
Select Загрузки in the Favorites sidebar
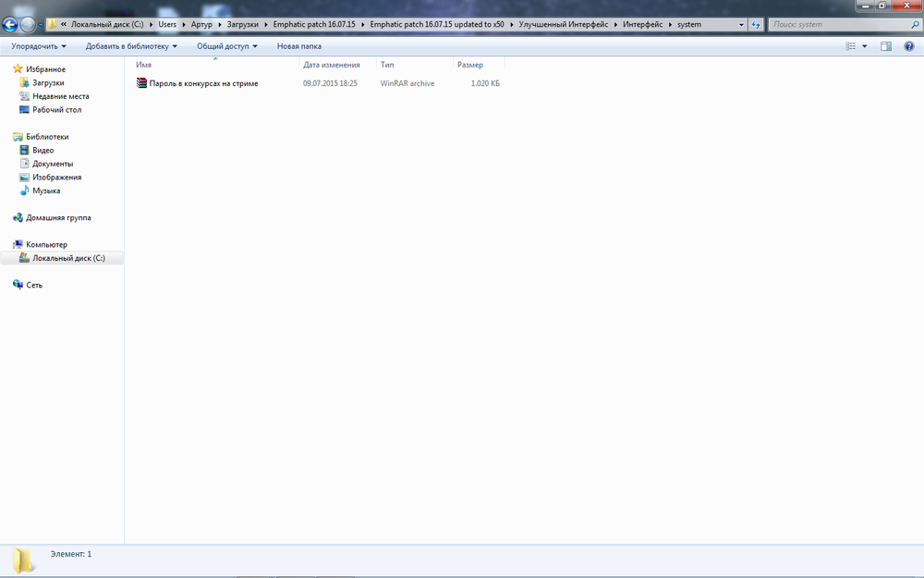(x=46, y=82)
